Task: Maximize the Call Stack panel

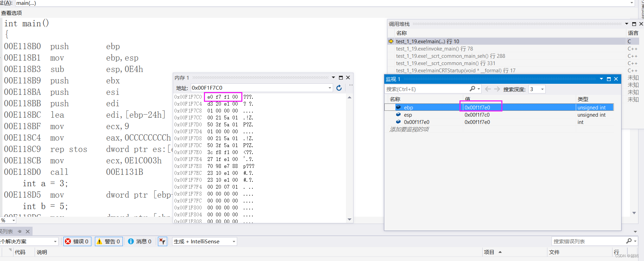Action: [x=634, y=24]
